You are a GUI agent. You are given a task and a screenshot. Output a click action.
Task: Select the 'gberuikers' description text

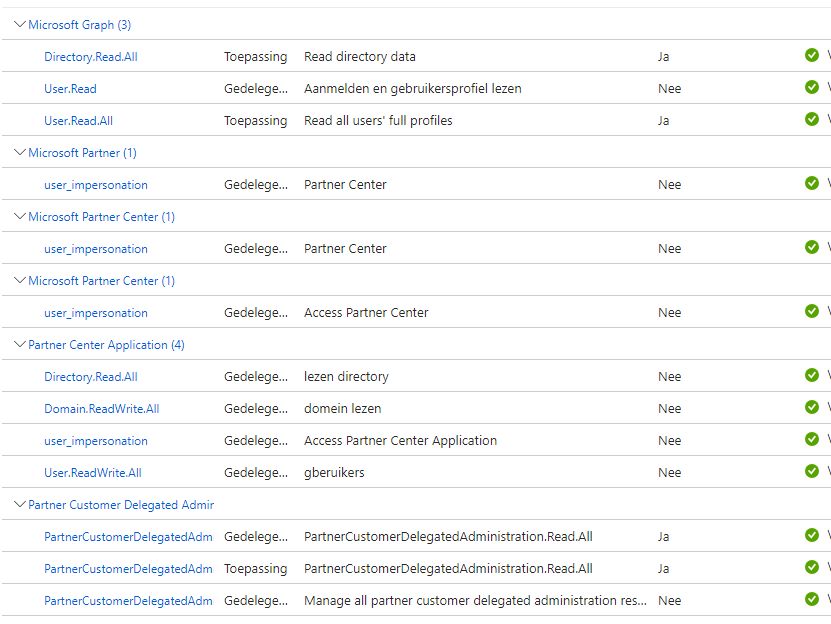click(x=334, y=473)
